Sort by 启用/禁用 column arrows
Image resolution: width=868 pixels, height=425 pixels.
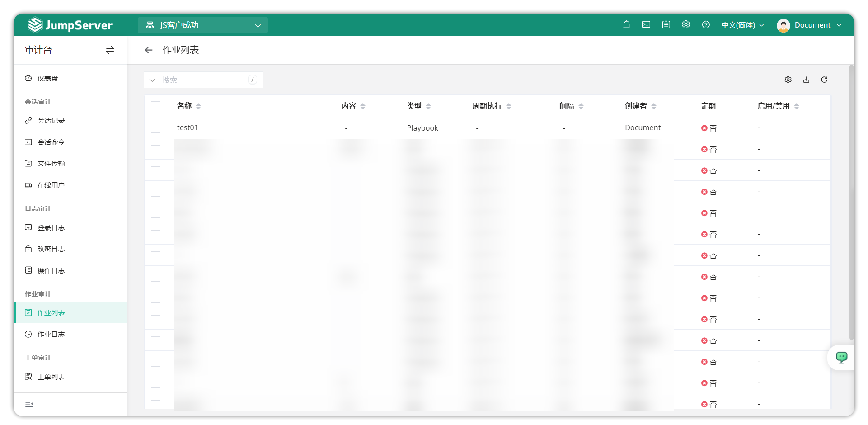click(x=797, y=106)
